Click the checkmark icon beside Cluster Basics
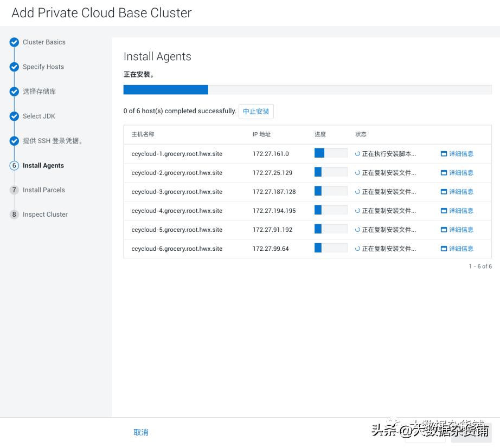 pyautogui.click(x=14, y=42)
